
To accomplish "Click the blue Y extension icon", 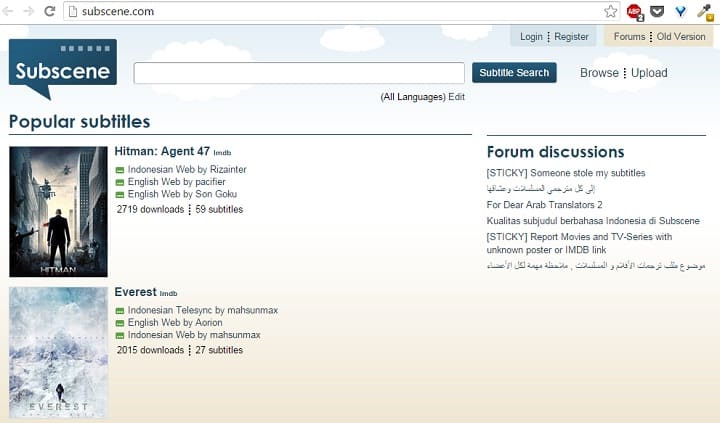I will pos(681,11).
